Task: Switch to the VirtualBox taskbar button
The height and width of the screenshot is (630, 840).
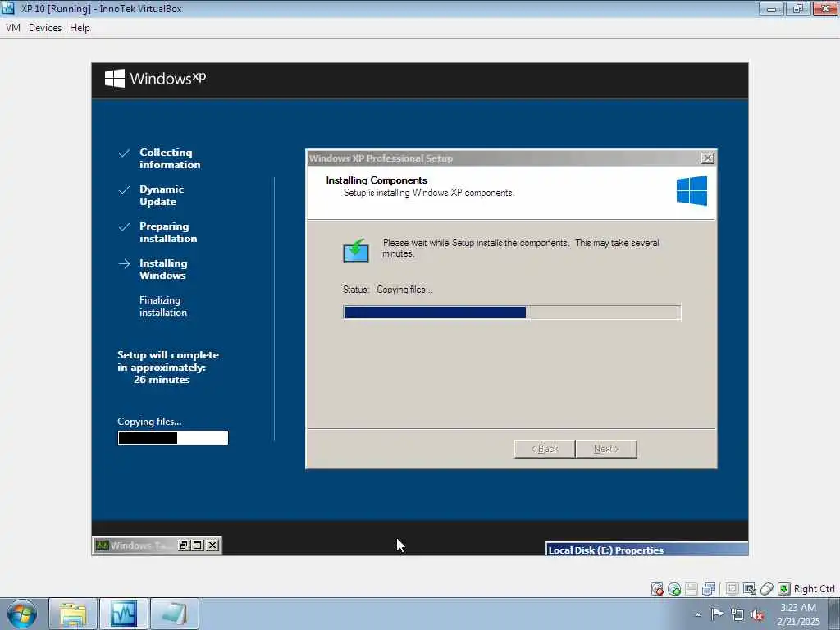Action: (124, 614)
